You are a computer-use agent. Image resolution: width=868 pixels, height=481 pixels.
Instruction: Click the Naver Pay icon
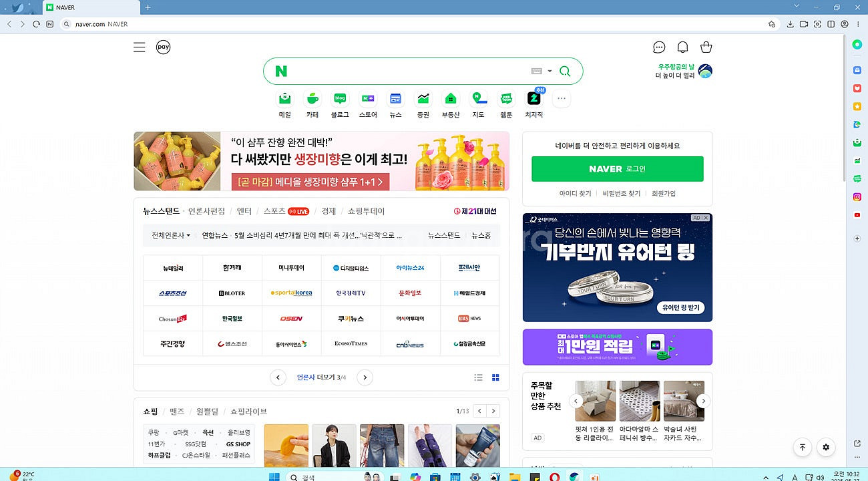(x=163, y=47)
